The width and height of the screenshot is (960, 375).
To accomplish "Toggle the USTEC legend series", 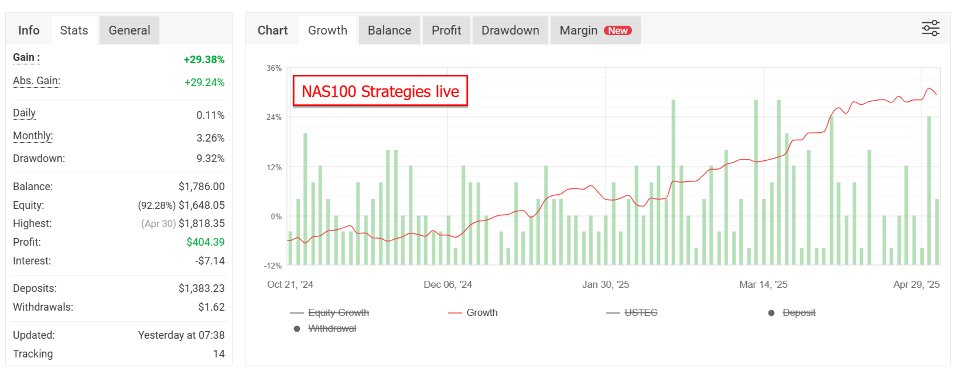I will click(x=632, y=312).
